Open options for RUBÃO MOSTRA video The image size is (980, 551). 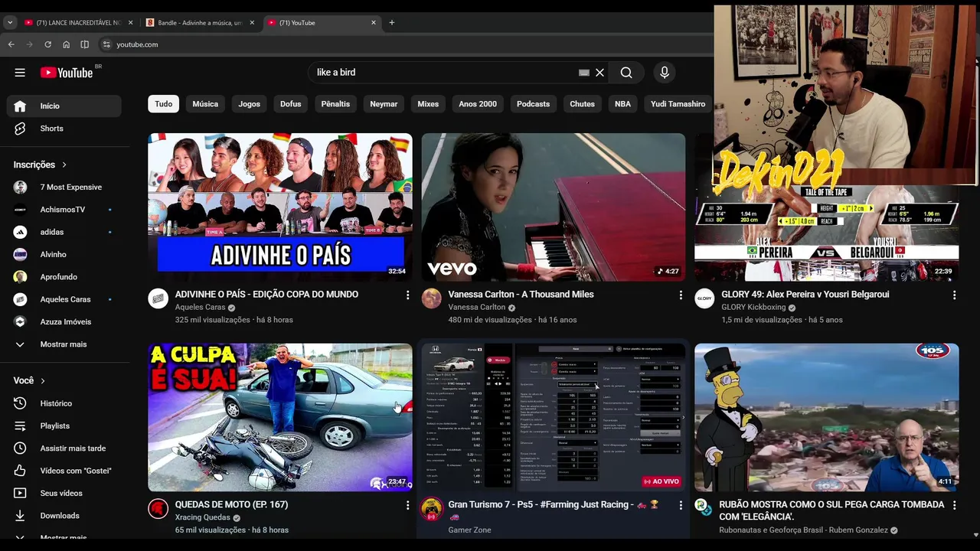[954, 505]
